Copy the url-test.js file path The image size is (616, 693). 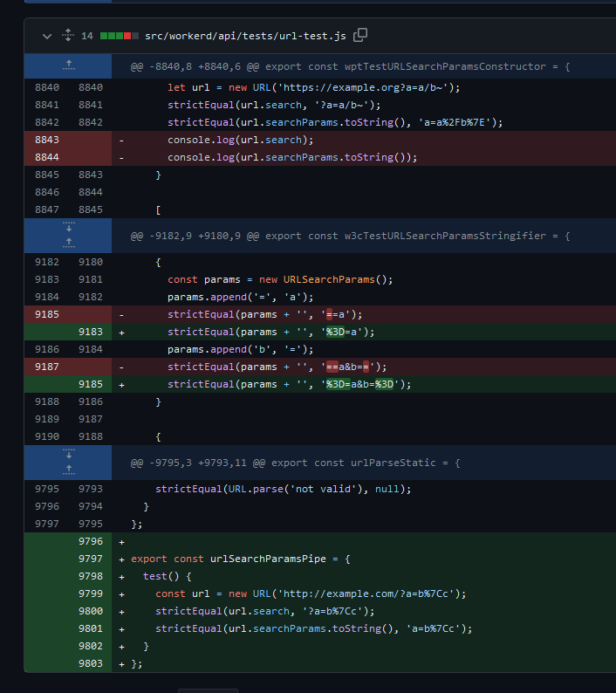click(360, 35)
